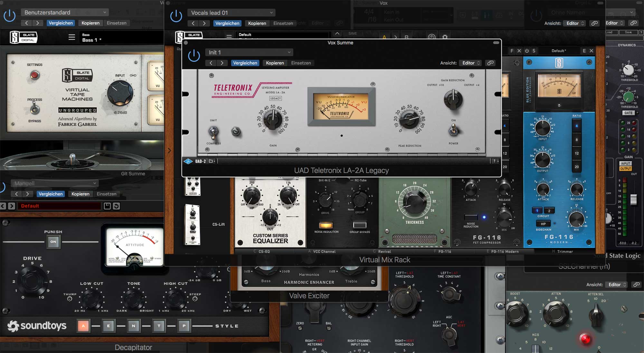This screenshot has width=644, height=353.
Task: Click the square next-preset arrow beside Decapitator Default
Action: [x=12, y=206]
